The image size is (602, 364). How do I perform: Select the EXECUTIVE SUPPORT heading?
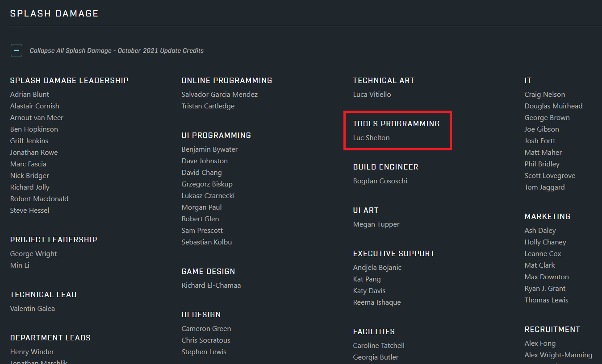click(394, 253)
